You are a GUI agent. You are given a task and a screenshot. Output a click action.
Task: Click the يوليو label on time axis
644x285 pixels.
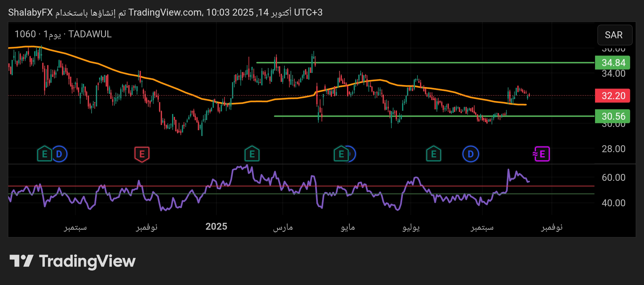pyautogui.click(x=411, y=227)
